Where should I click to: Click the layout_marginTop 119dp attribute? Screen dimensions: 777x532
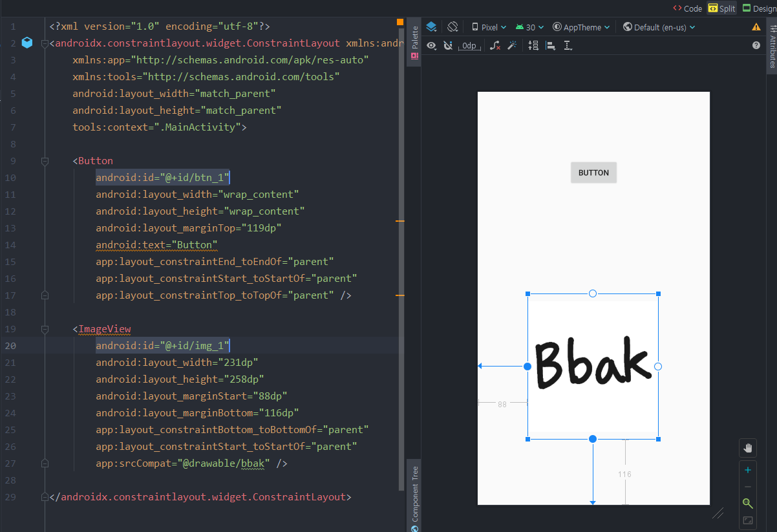point(189,228)
